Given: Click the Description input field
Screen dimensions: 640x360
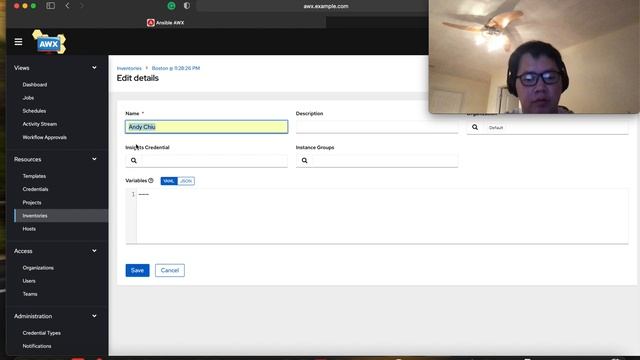Looking at the screenshot, I should click(x=377, y=127).
